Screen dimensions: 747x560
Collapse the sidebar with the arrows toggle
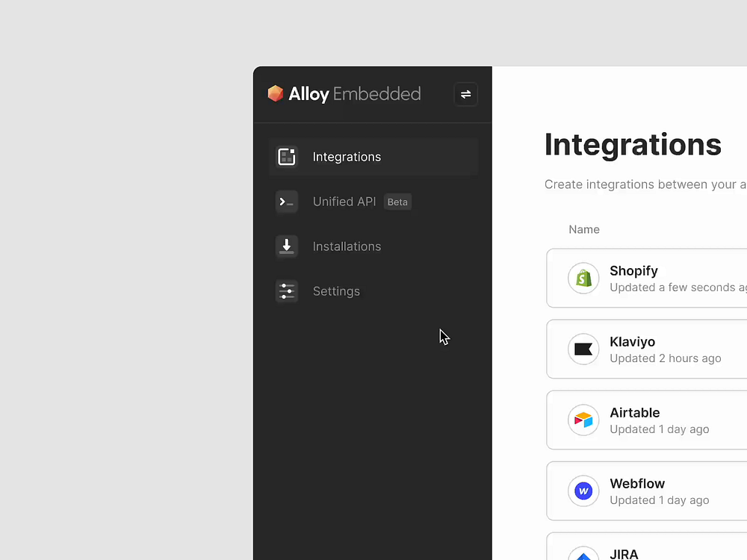coord(465,94)
